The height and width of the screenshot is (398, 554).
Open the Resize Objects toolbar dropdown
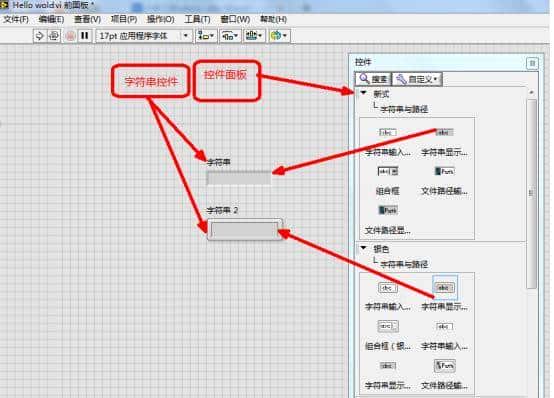click(x=254, y=36)
